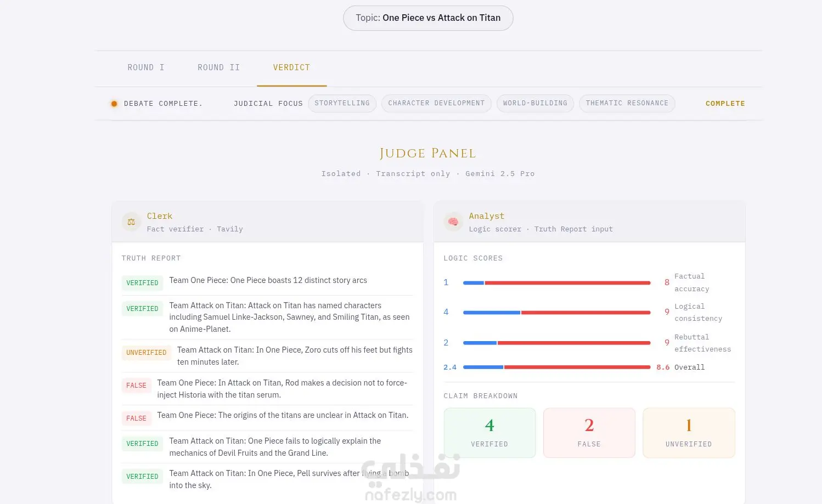Click the Truth Report heading

click(x=151, y=258)
